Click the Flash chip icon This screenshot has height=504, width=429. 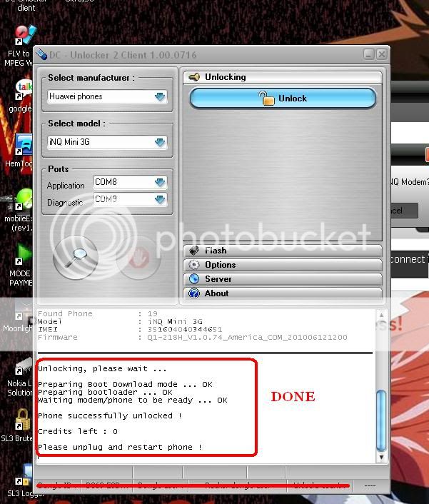[x=193, y=251]
